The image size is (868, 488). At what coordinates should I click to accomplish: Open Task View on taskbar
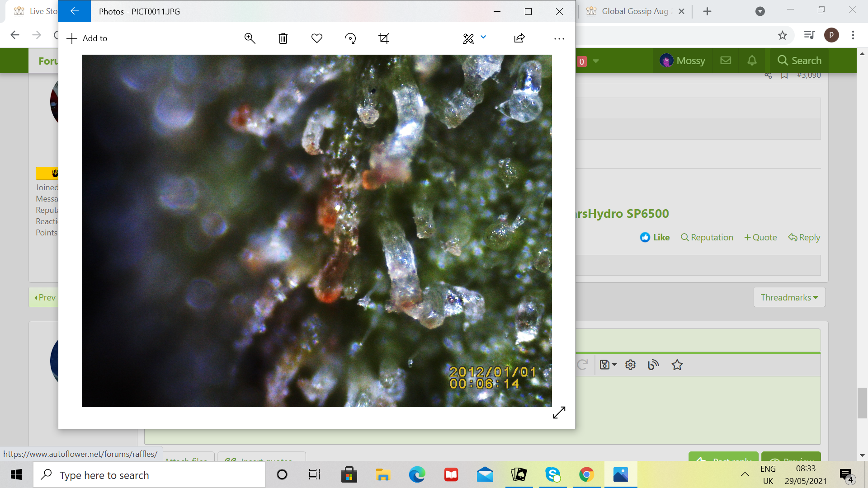pyautogui.click(x=315, y=474)
